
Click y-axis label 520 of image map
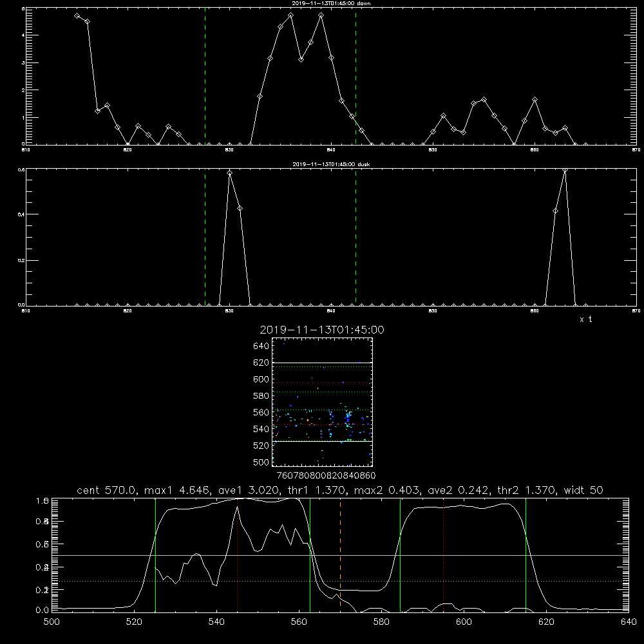261,446
